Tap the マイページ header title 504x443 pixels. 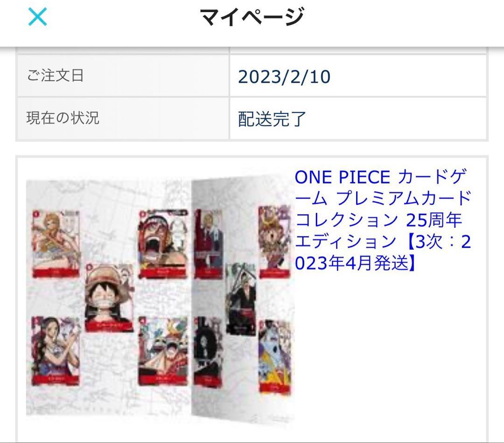pos(252,17)
